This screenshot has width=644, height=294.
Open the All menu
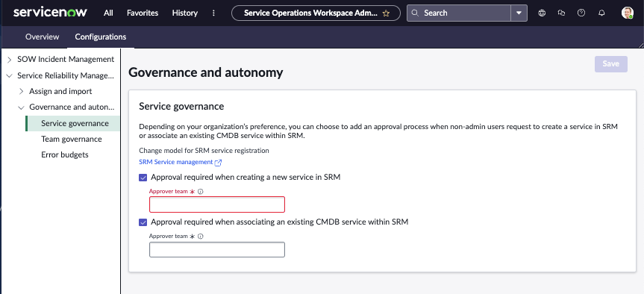pos(108,13)
